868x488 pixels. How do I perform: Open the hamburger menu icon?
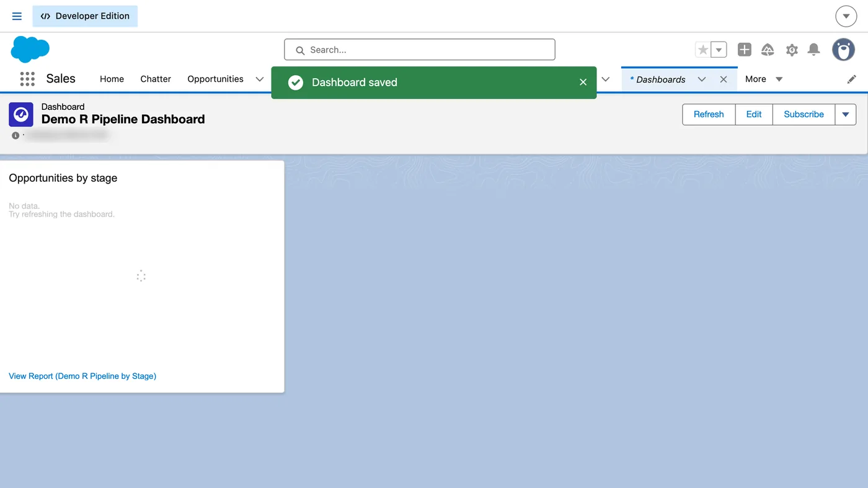coord(17,16)
